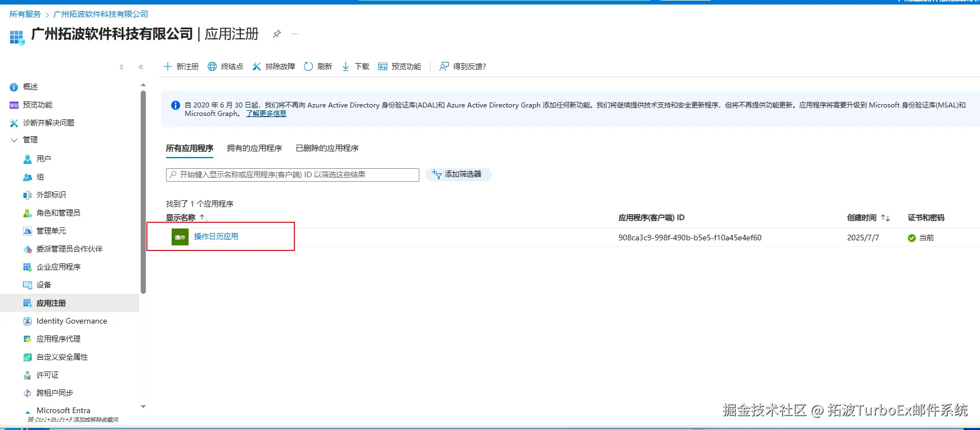This screenshot has width=980, height=430.
Task: Collapse the sidebar with double-chevron icon
Action: point(141,67)
